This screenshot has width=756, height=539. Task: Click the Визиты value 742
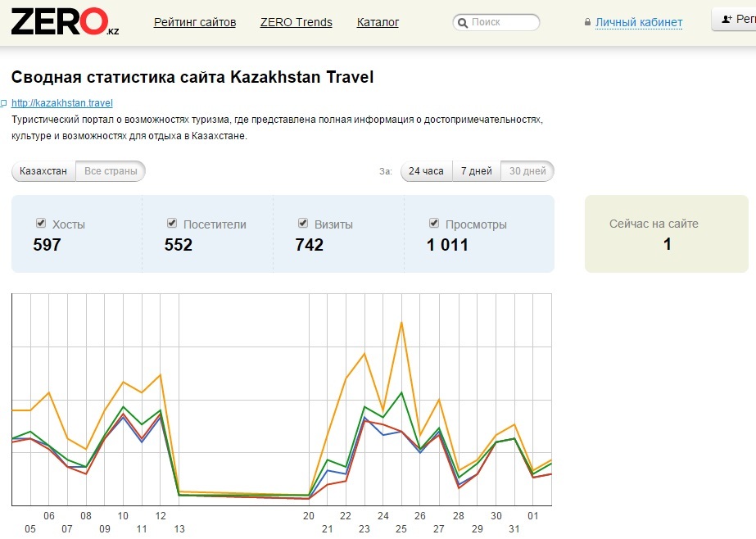[x=310, y=245]
